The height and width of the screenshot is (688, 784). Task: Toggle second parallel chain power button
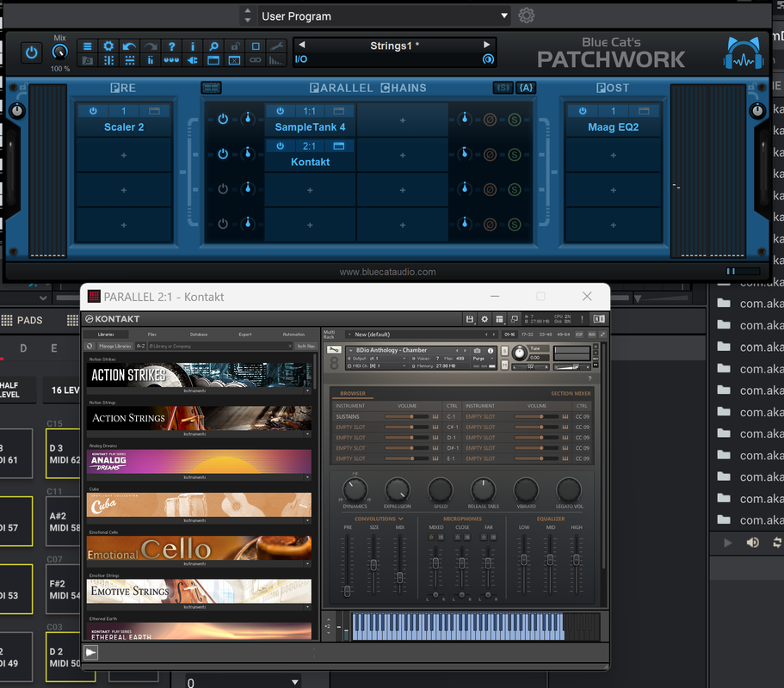(223, 154)
